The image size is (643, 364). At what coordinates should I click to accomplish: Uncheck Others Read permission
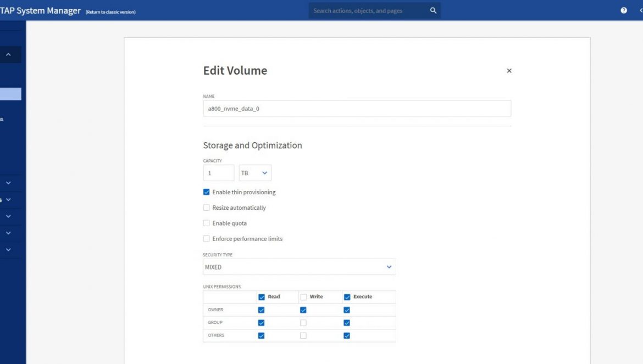tap(261, 336)
